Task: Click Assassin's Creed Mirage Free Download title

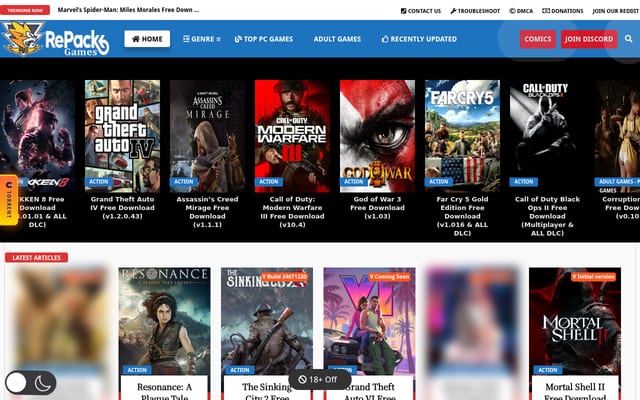Action: point(207,212)
